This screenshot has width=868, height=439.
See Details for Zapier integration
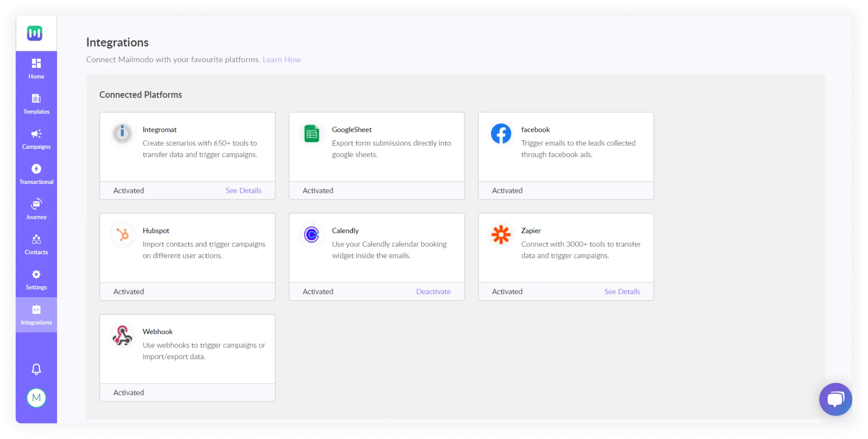tap(622, 292)
